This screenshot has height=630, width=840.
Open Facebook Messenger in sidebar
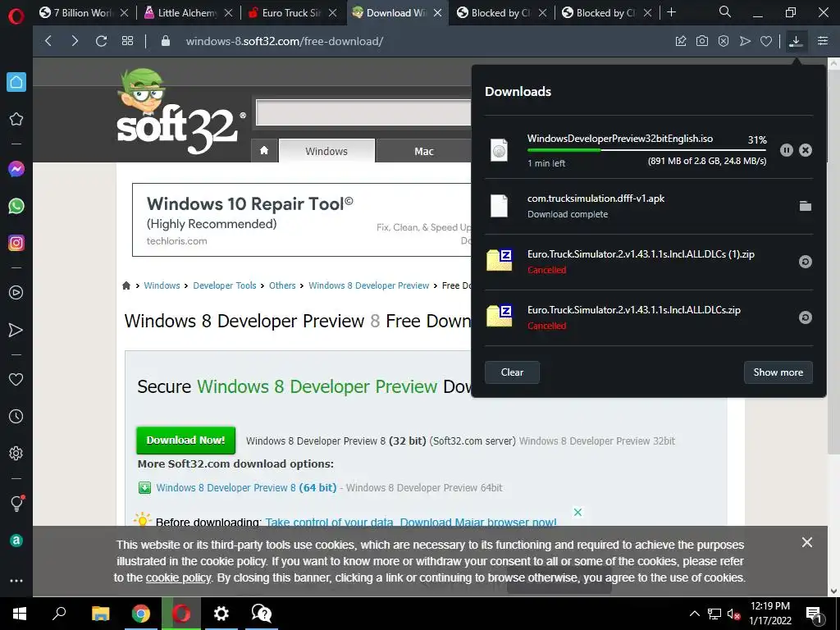[16, 169]
